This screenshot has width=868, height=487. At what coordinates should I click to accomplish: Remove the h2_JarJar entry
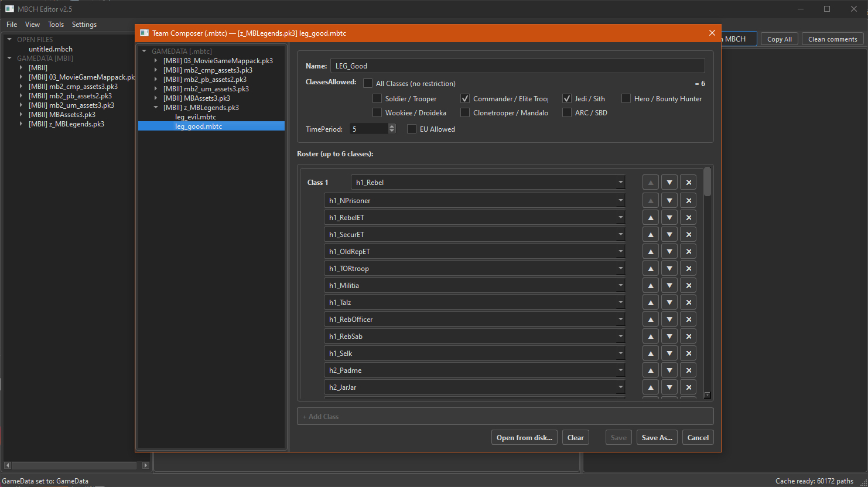coord(689,387)
